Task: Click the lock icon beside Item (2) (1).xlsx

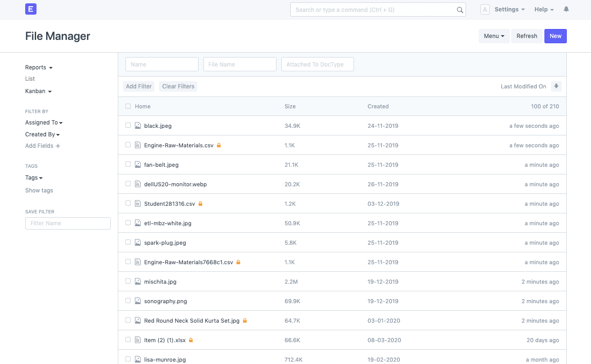Action: 191,340
